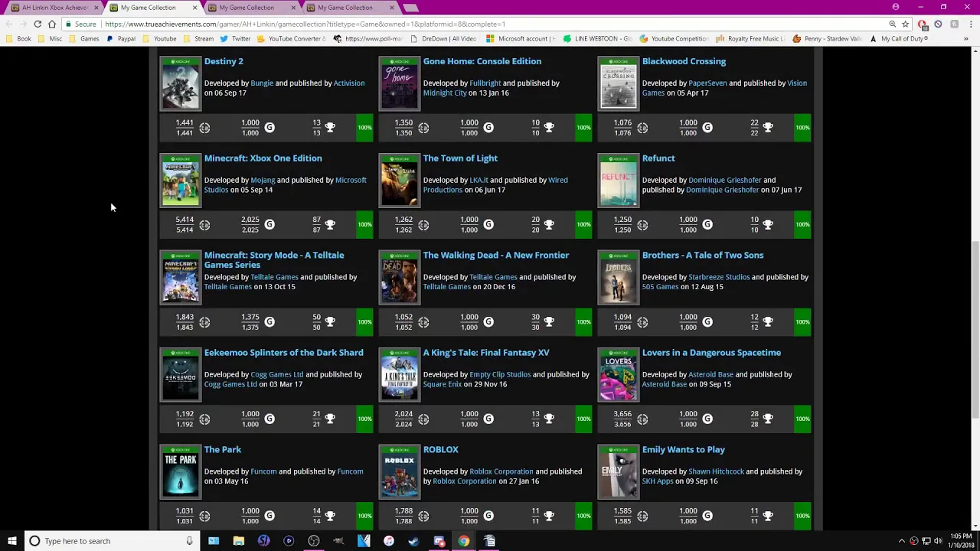This screenshot has width=980, height=551.
Task: Click the Gamerscore G icon for ROBLOX
Action: point(488,517)
